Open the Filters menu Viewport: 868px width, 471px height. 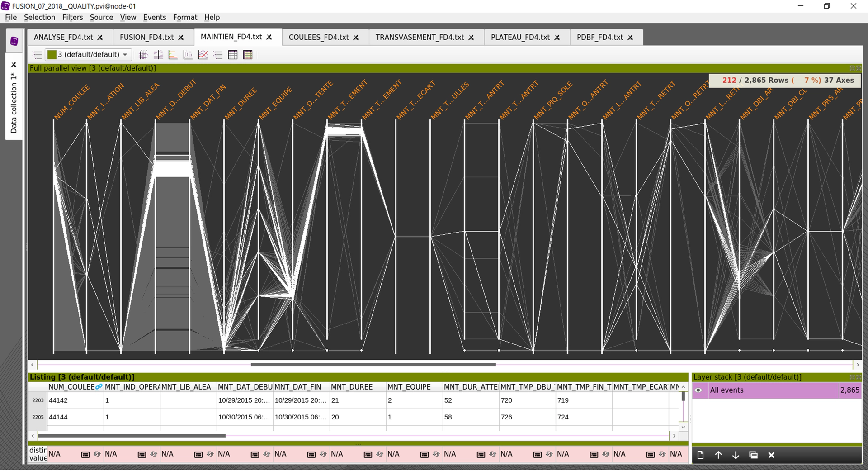[x=72, y=17]
